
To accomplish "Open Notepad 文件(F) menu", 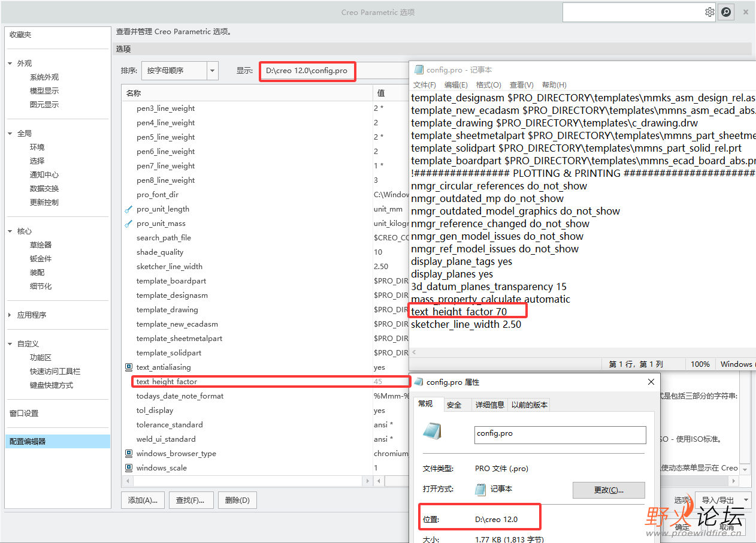I will pos(425,85).
